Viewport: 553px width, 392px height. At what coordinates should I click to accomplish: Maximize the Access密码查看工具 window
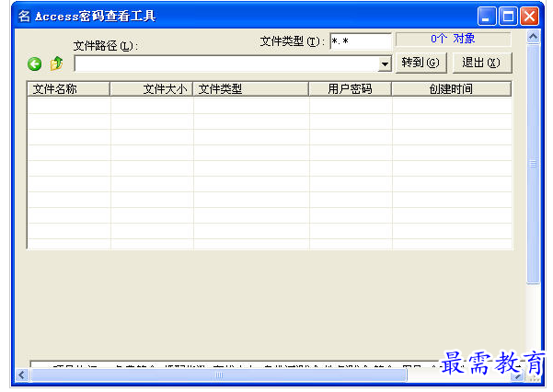[x=508, y=17]
